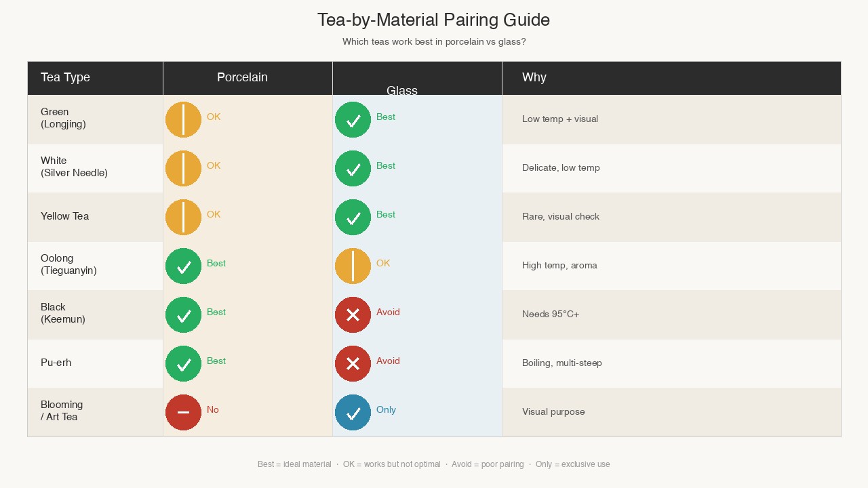Click the green checkmark icon for Pu-erh porcelain
Screen dimensions: 868x488
click(x=183, y=363)
